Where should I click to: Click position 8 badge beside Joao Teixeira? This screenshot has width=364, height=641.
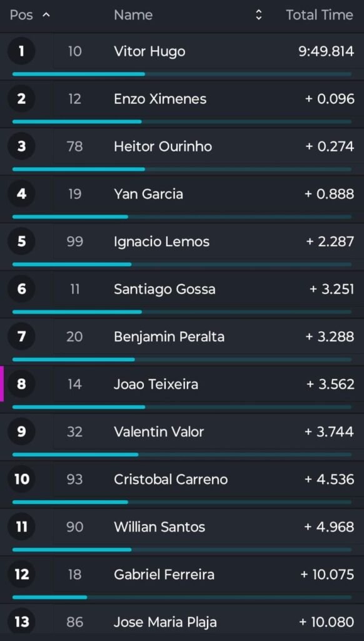coord(21,384)
